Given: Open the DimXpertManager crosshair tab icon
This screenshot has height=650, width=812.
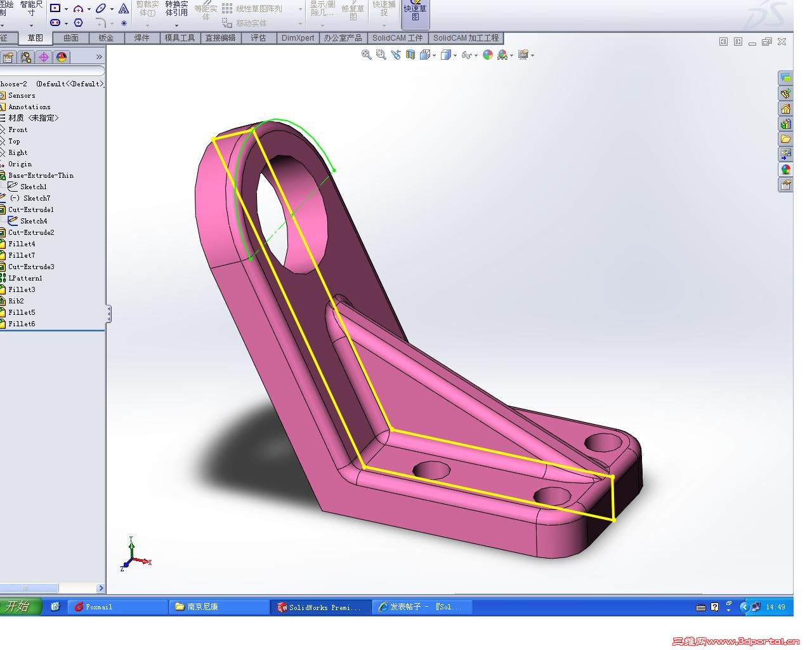Looking at the screenshot, I should pos(44,57).
